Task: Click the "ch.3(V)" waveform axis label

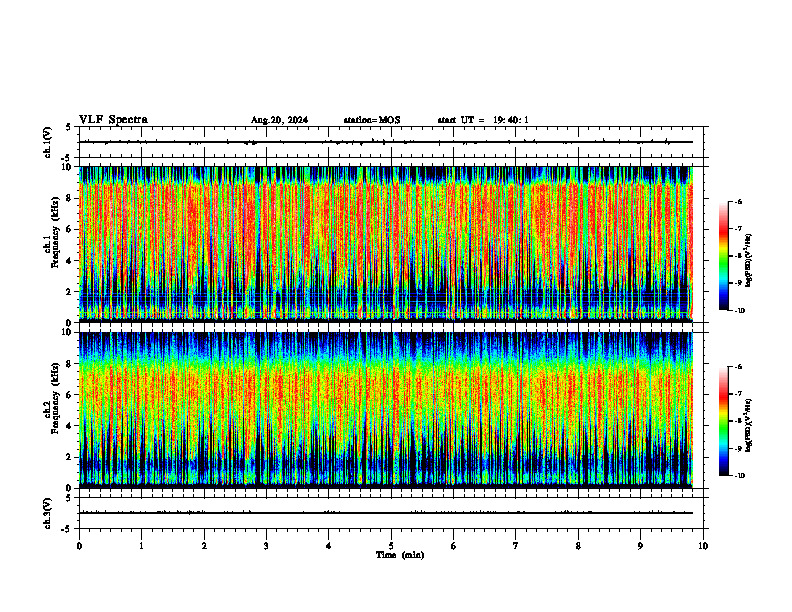Action: pyautogui.click(x=48, y=513)
